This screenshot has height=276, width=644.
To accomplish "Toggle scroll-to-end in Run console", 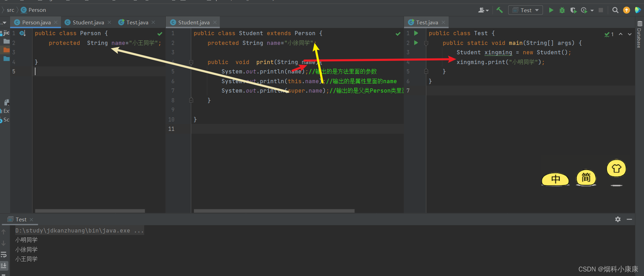I will 3,266.
